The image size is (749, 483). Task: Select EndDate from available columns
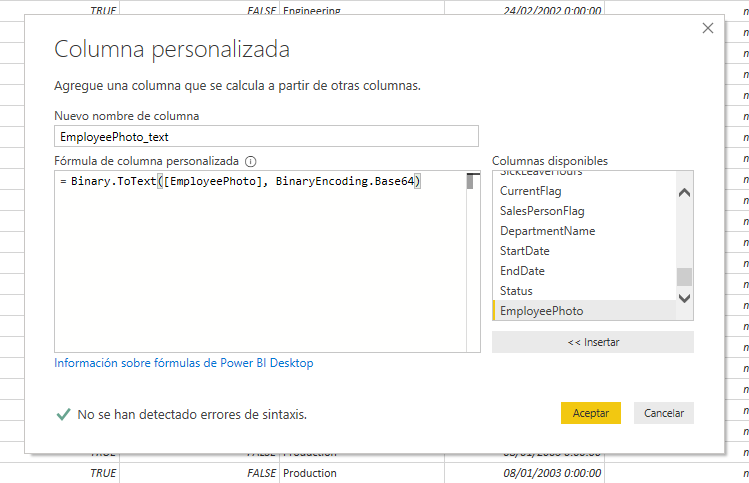(522, 271)
